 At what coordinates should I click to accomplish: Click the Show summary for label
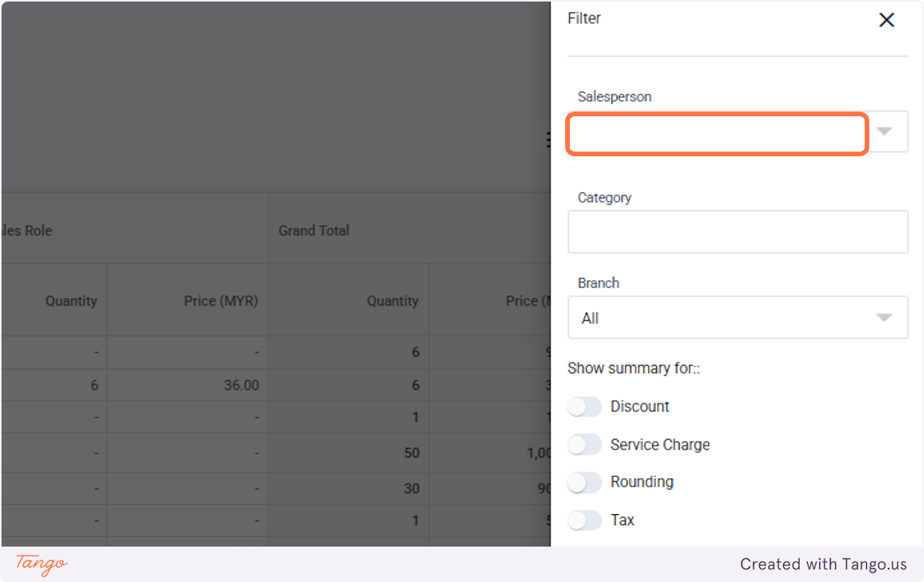tap(634, 368)
